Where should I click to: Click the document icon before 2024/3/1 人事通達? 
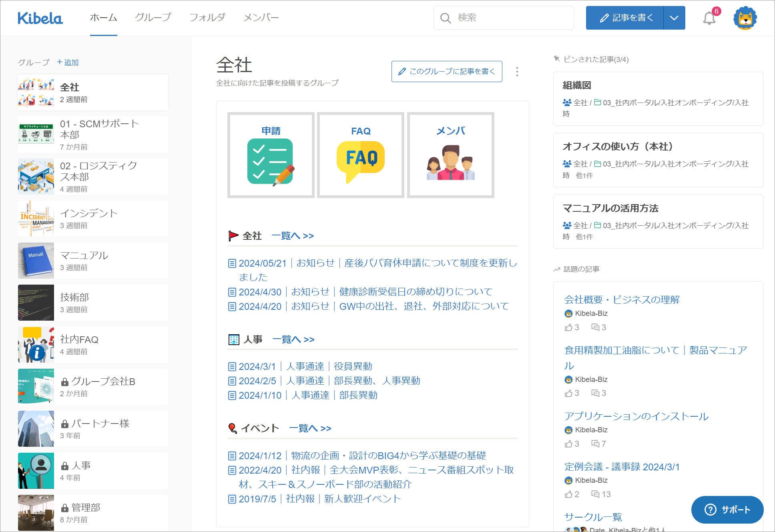point(232,367)
